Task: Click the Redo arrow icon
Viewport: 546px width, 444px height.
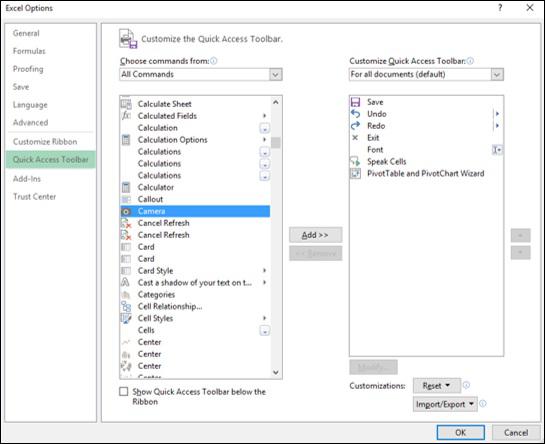Action: tap(355, 126)
